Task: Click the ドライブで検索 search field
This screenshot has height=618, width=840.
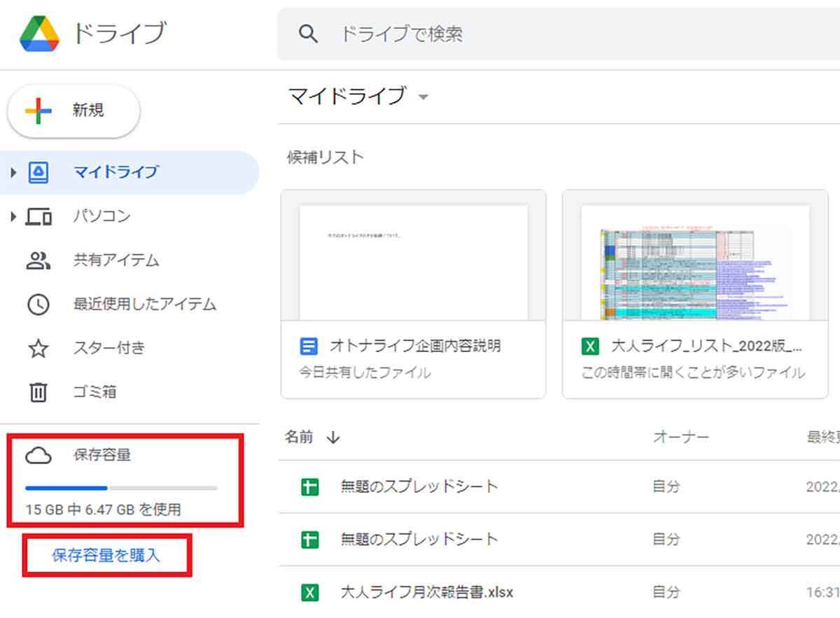Action: (x=560, y=34)
